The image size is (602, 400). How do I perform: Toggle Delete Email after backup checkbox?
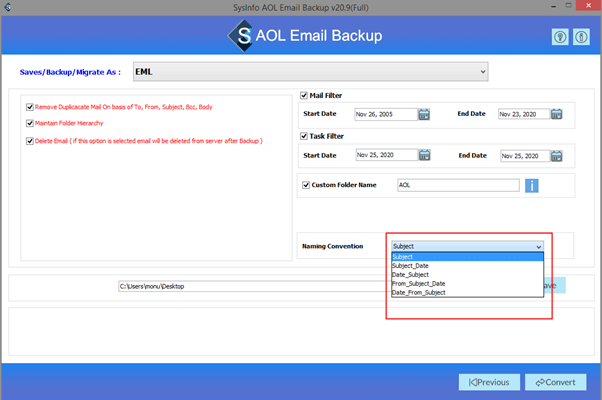click(30, 141)
